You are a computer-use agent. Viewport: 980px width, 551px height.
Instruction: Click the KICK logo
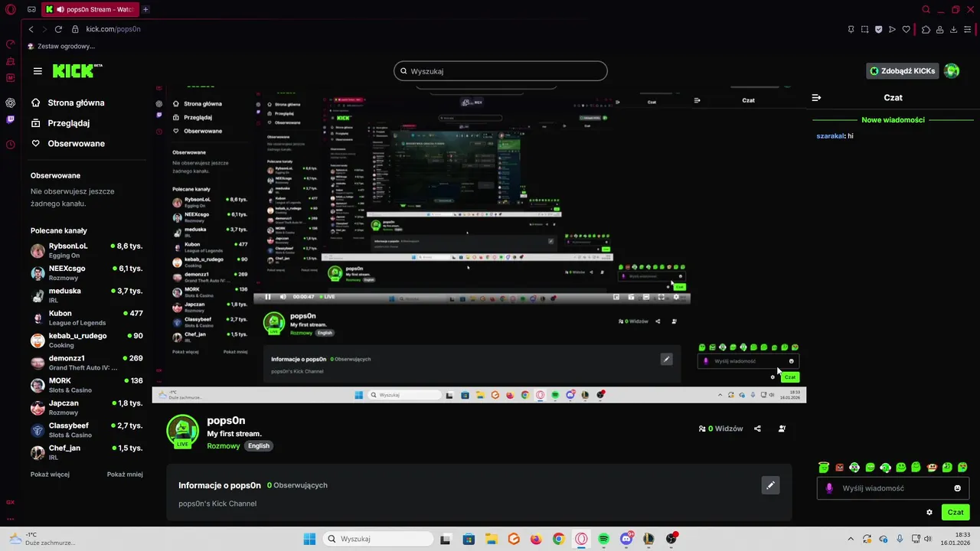coord(77,70)
